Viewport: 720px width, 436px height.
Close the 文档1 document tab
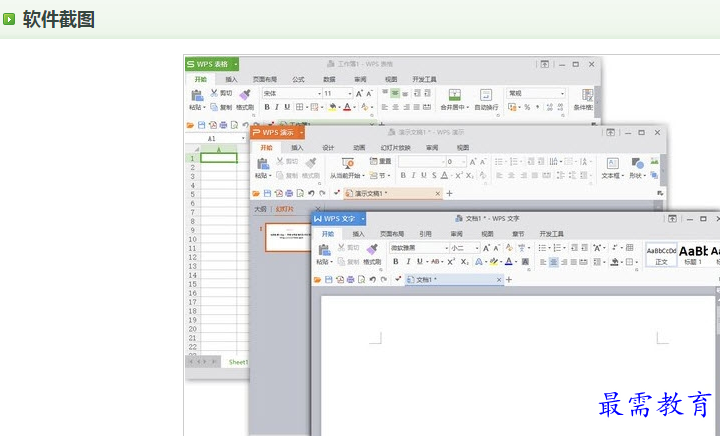[499, 279]
